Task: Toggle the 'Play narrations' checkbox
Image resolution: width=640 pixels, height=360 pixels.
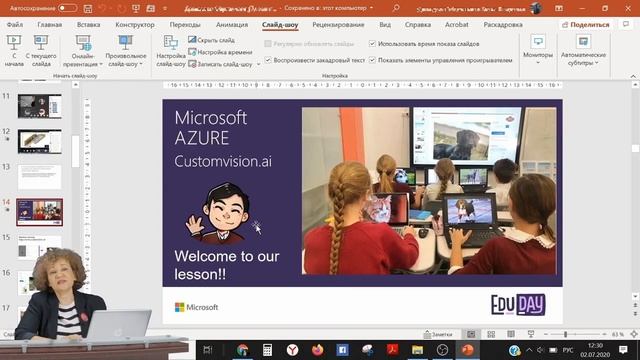Action: 268,60
